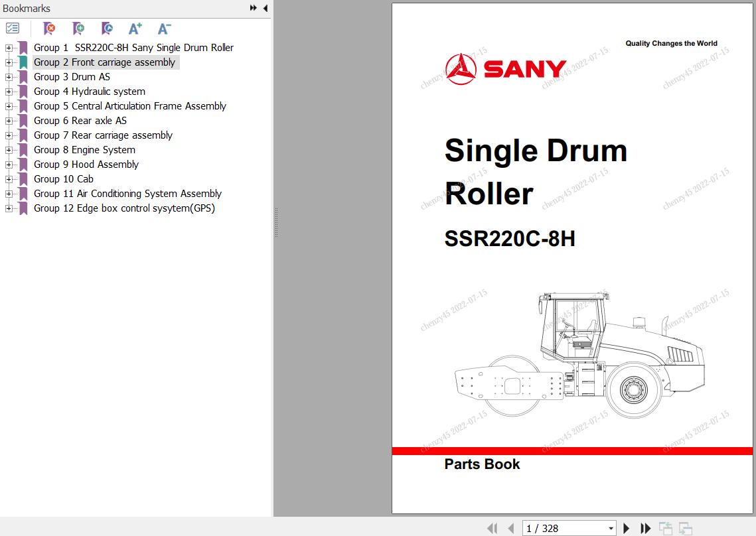Select Group 11 Air Conditioning System Assembly
The height and width of the screenshot is (536, 756).
[127, 194]
